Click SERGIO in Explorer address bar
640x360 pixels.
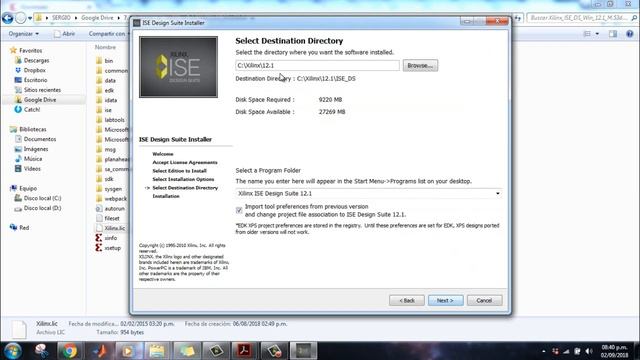61,18
